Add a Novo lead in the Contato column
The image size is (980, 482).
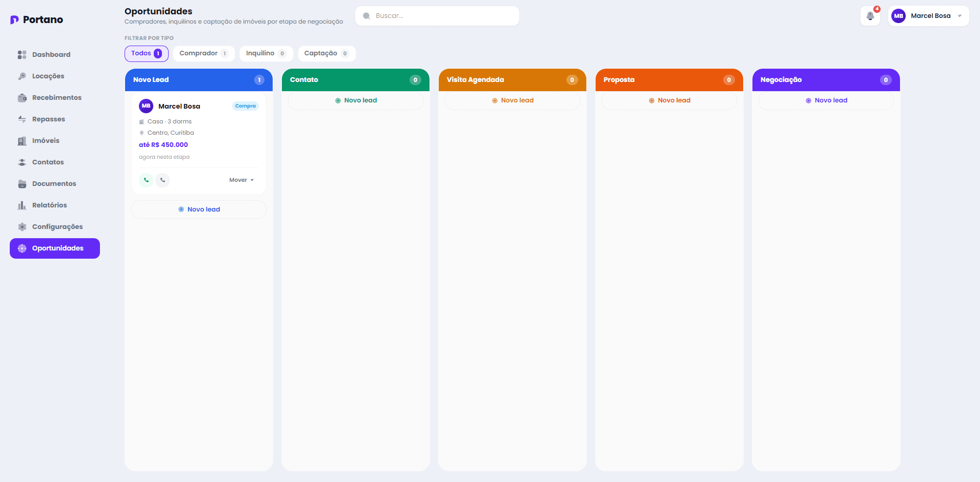pos(356,100)
